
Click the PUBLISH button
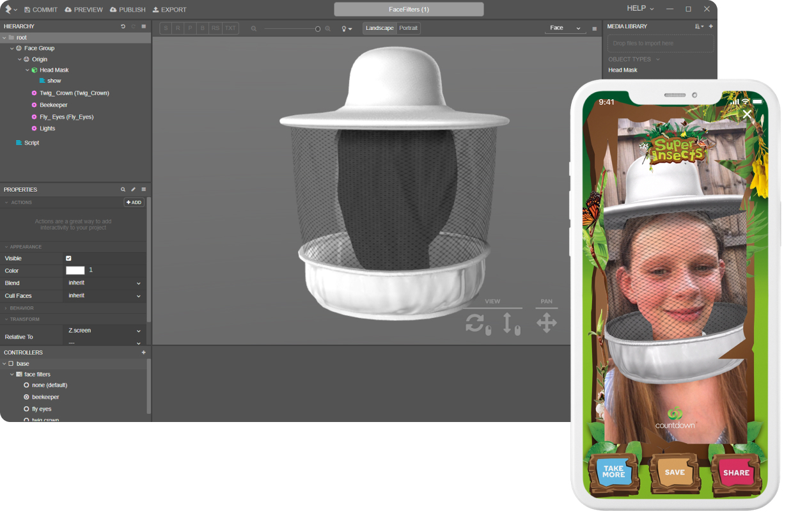[x=128, y=10]
